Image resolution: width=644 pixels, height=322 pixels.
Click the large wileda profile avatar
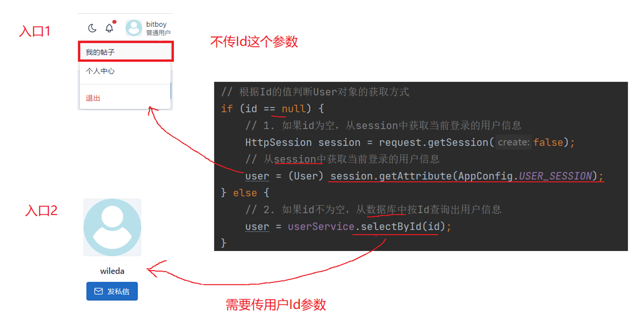point(112,227)
